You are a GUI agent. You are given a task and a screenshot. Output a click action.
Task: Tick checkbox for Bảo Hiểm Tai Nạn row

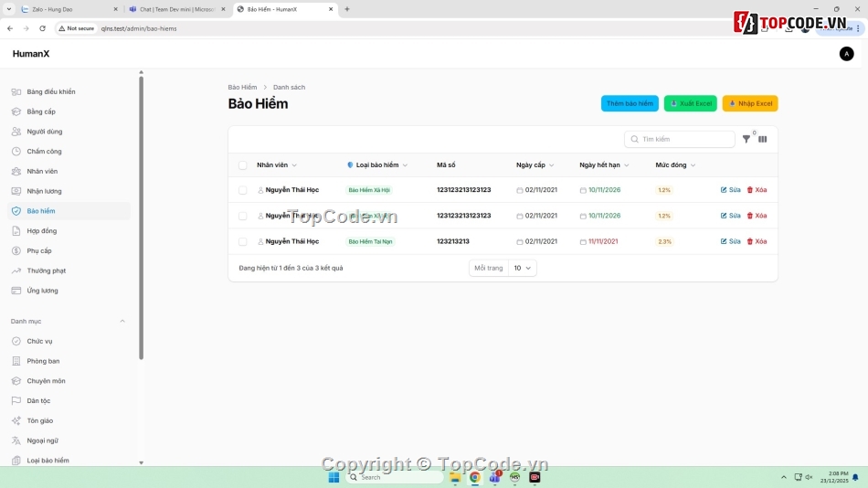point(242,241)
